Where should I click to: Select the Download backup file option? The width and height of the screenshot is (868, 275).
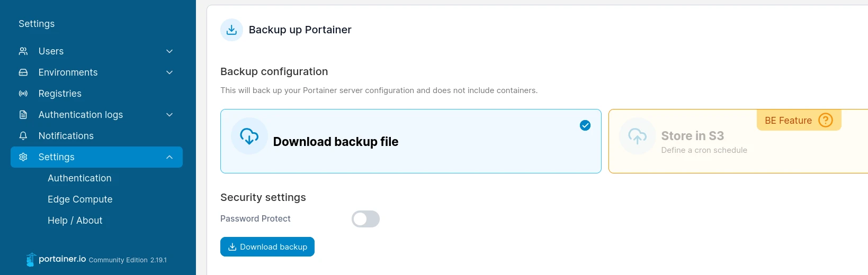[410, 141]
